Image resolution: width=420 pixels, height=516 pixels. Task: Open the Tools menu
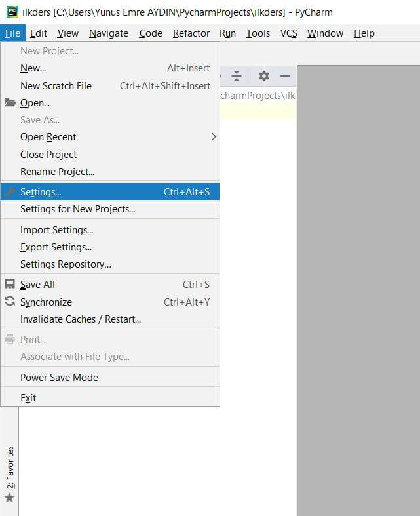tap(258, 33)
